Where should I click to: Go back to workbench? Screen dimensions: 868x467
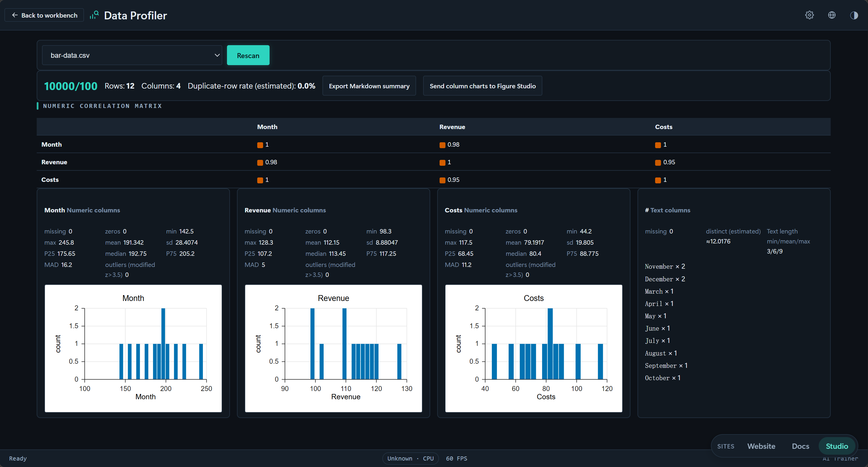click(x=44, y=15)
